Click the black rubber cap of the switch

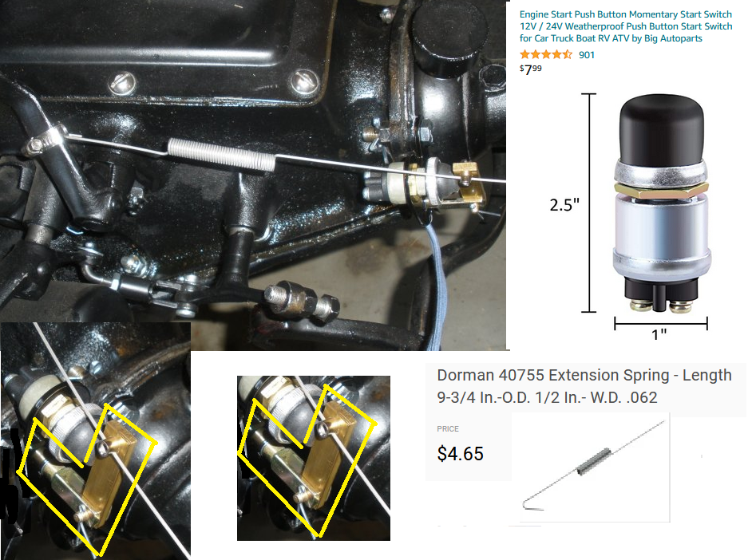662,128
